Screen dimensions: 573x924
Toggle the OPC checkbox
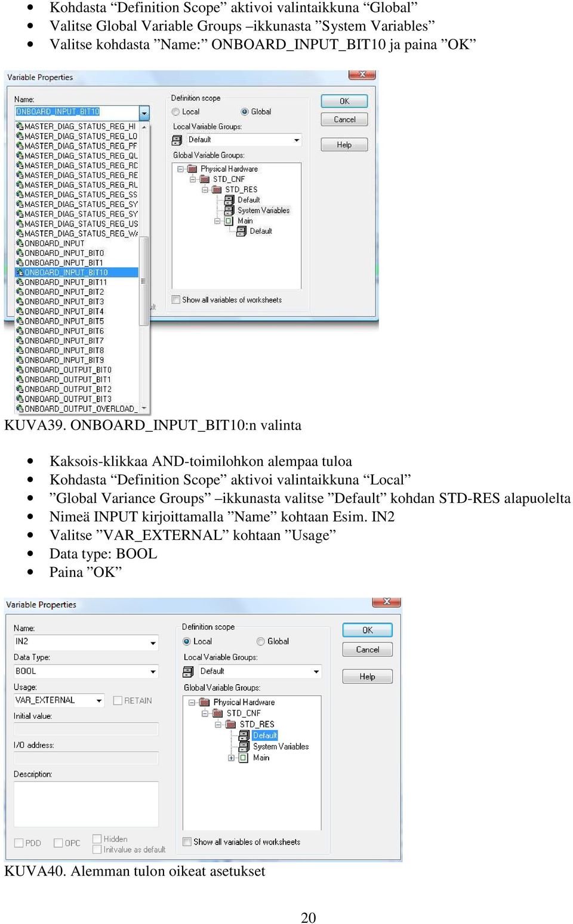point(58,843)
